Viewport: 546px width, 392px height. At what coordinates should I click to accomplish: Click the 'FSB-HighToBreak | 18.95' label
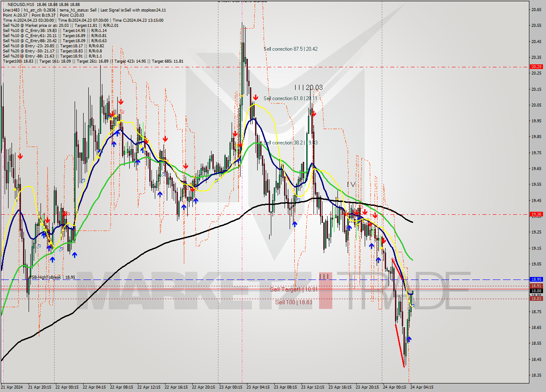[52, 277]
